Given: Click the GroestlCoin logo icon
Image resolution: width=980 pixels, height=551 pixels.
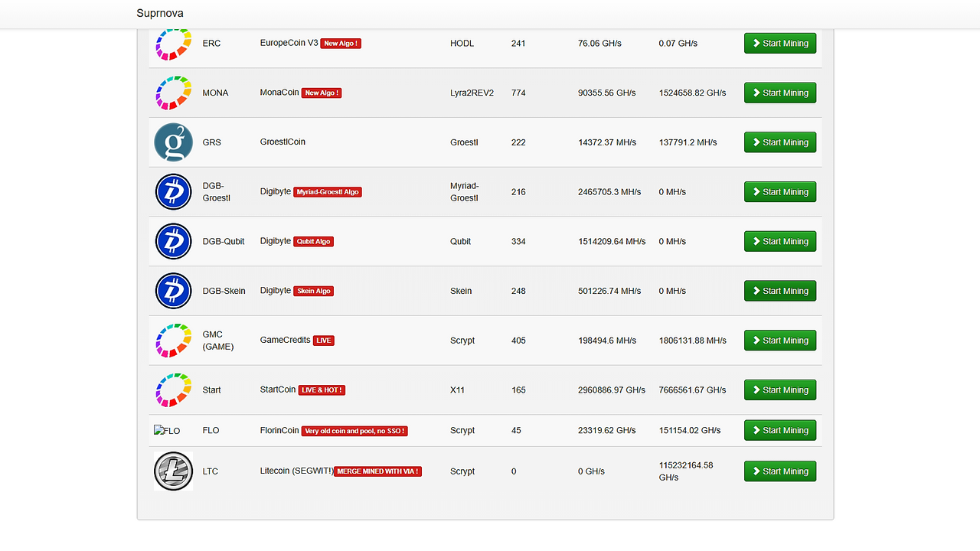Looking at the screenshot, I should click(173, 142).
